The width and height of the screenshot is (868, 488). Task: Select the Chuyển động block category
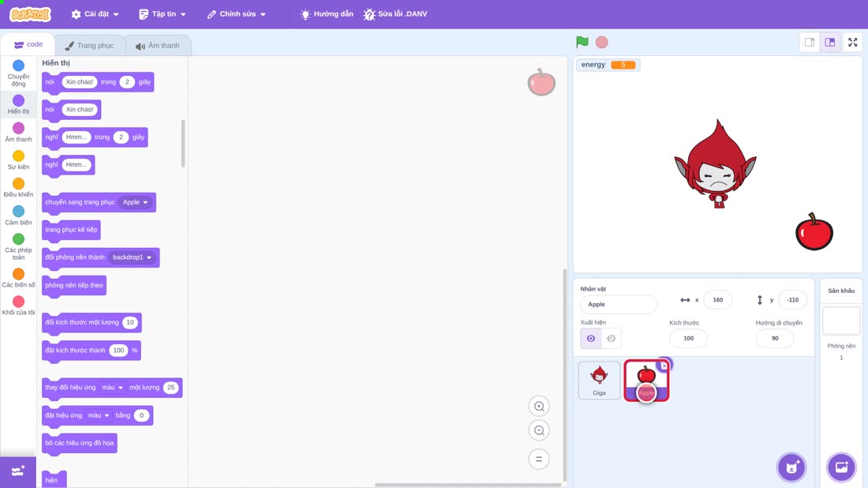pos(18,73)
